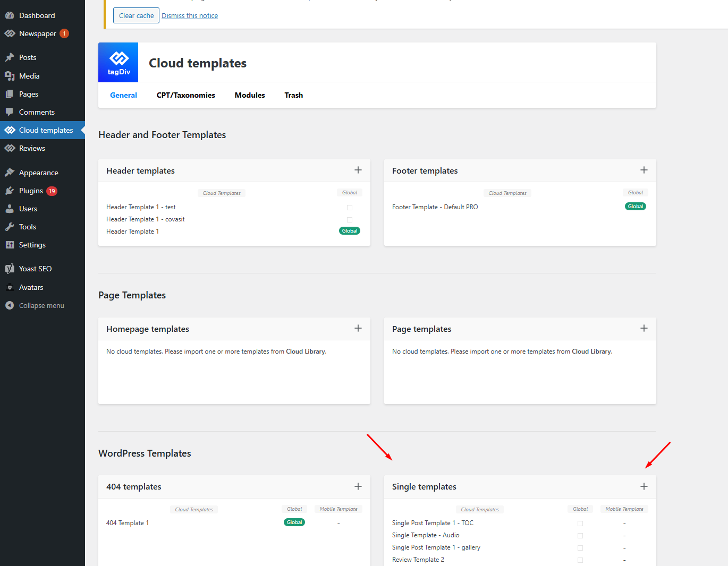
Task: Open Single Template - Audio
Action: pos(426,535)
